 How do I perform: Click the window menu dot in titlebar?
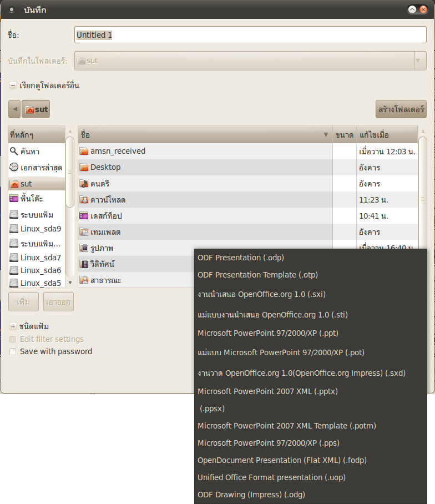pos(12,9)
